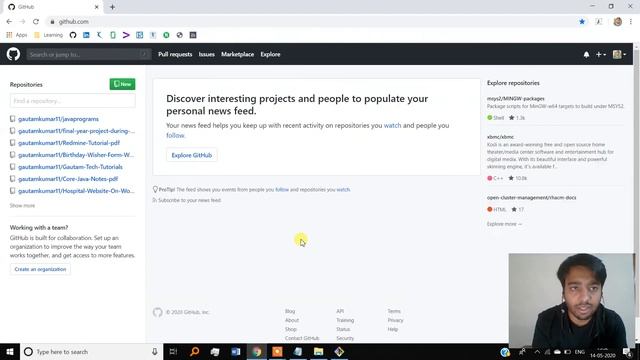Open the xbmc/xbmc repository
The height and width of the screenshot is (360, 640).
click(x=500, y=137)
